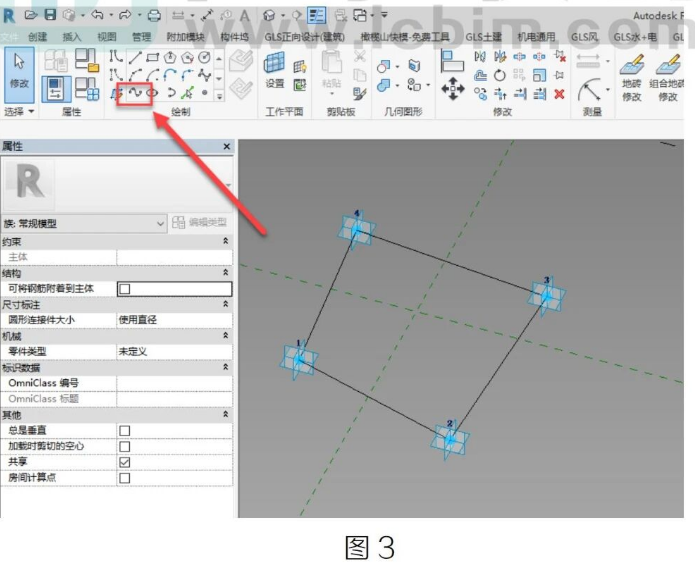Open the 创建 ribbon tab

pyautogui.click(x=38, y=37)
